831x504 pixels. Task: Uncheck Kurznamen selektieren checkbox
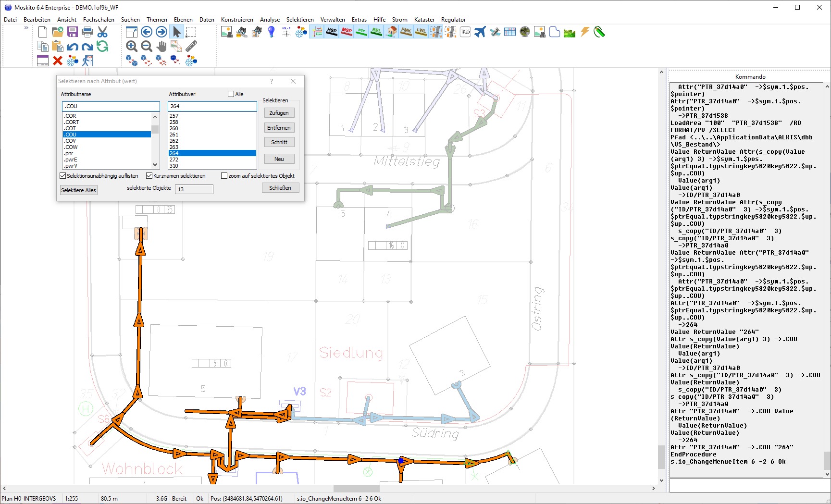coord(149,176)
